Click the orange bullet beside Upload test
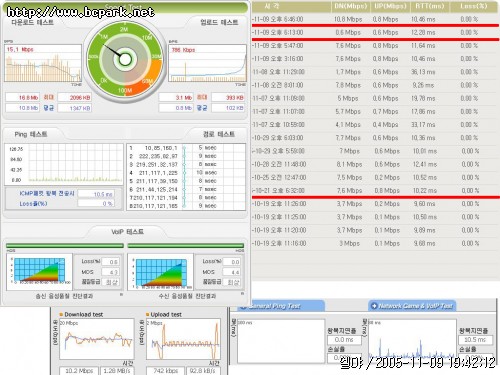Viewport: 500px width, 375px height. (147, 314)
